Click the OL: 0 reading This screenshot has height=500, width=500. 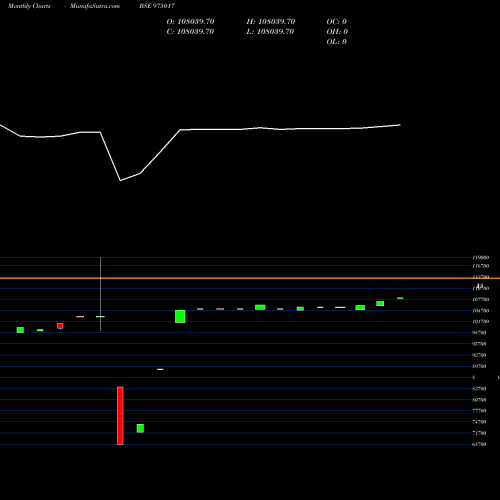click(x=337, y=42)
